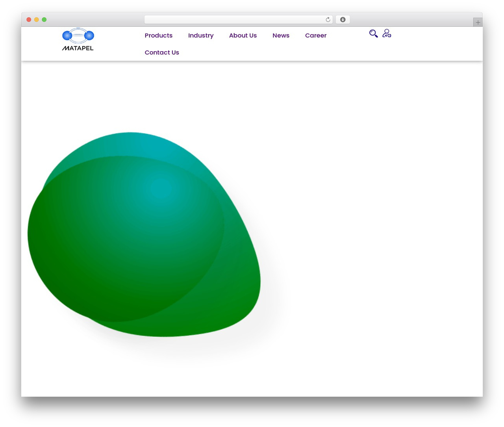This screenshot has height=427, width=504.
Task: Click the browser downloads arrow icon
Action: [343, 20]
